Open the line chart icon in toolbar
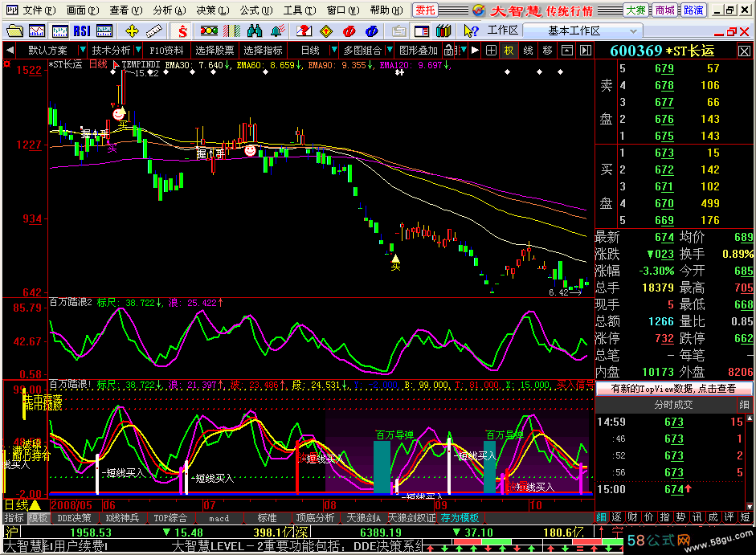 [x=37, y=31]
